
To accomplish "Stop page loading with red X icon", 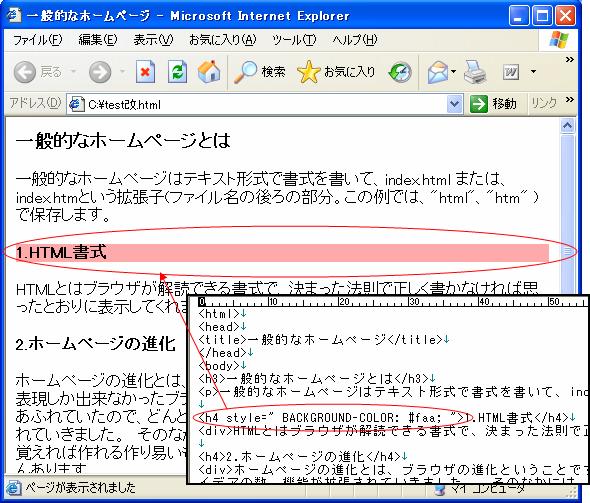I will [145, 71].
